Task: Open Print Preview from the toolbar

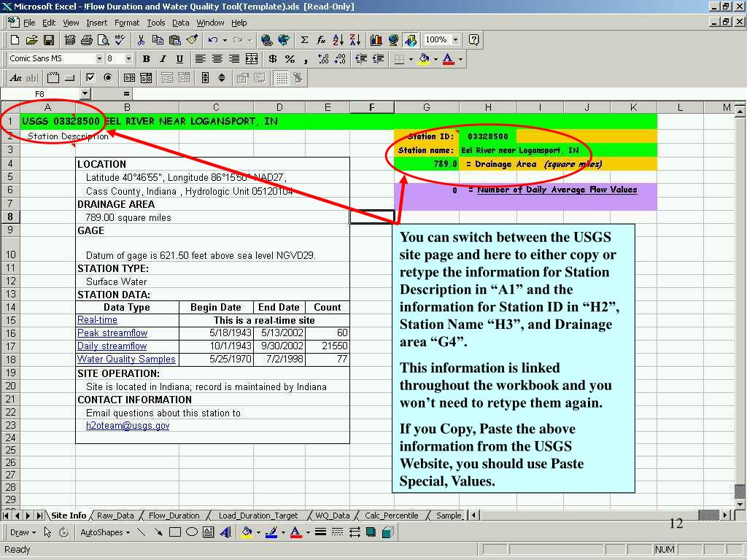Action: 103,40
